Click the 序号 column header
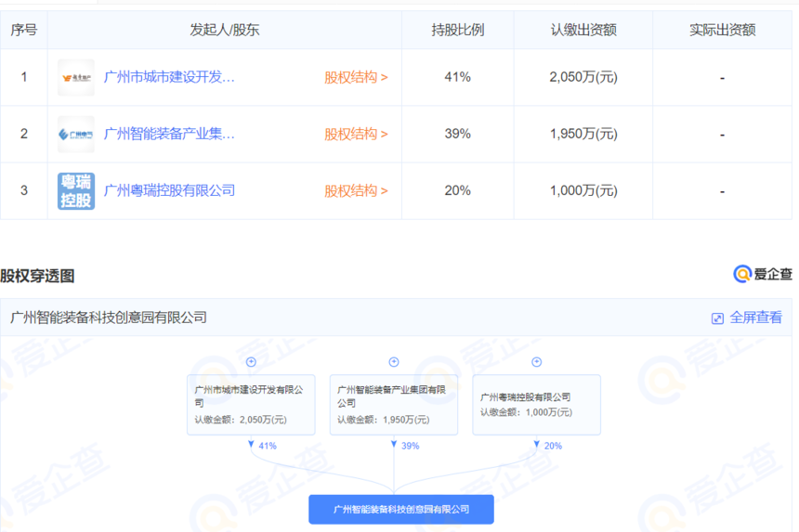Image resolution: width=799 pixels, height=532 pixels. tap(24, 30)
